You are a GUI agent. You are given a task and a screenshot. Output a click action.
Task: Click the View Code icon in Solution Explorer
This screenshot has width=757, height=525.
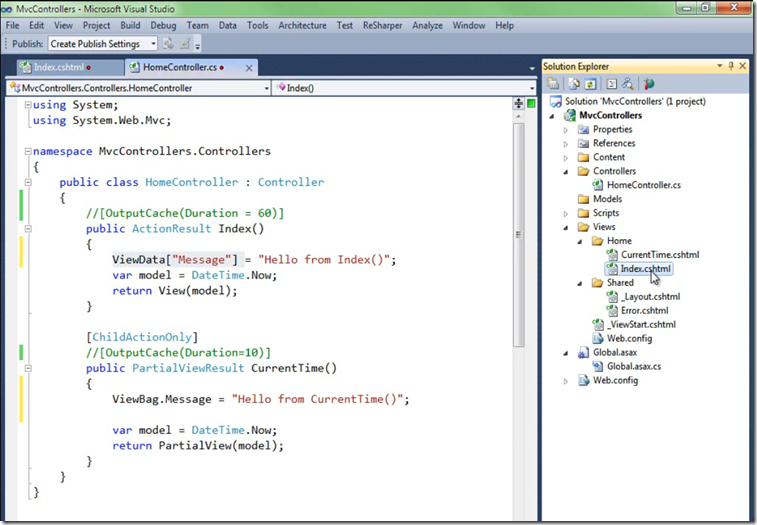(x=611, y=84)
